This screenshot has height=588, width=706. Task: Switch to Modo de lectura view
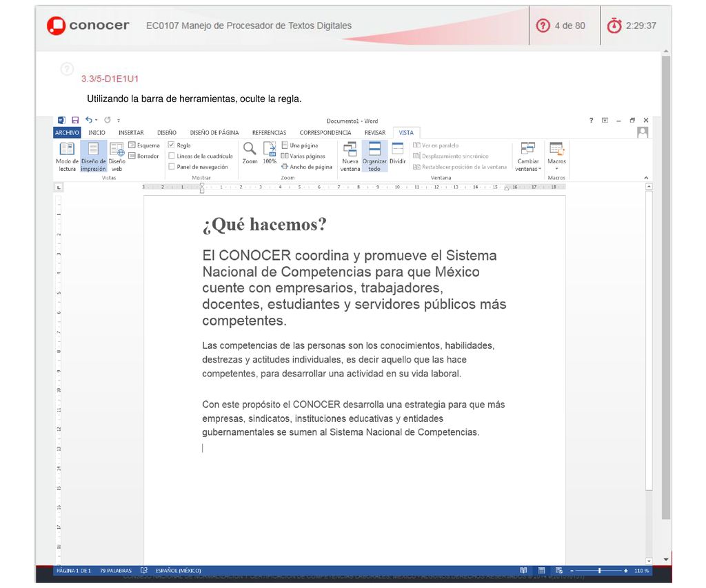tap(67, 156)
